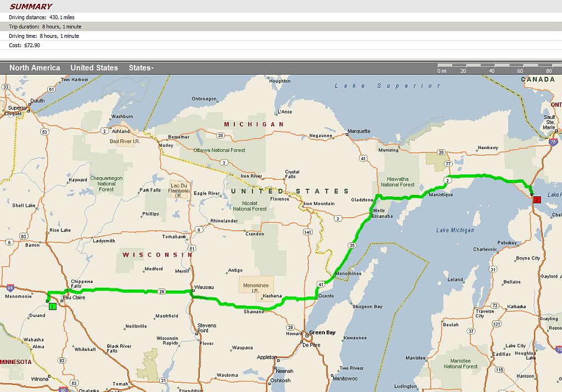Viewport: 562px width, 392px height.
Task: Click the Iron Mountain city label
Action: [x=319, y=203]
